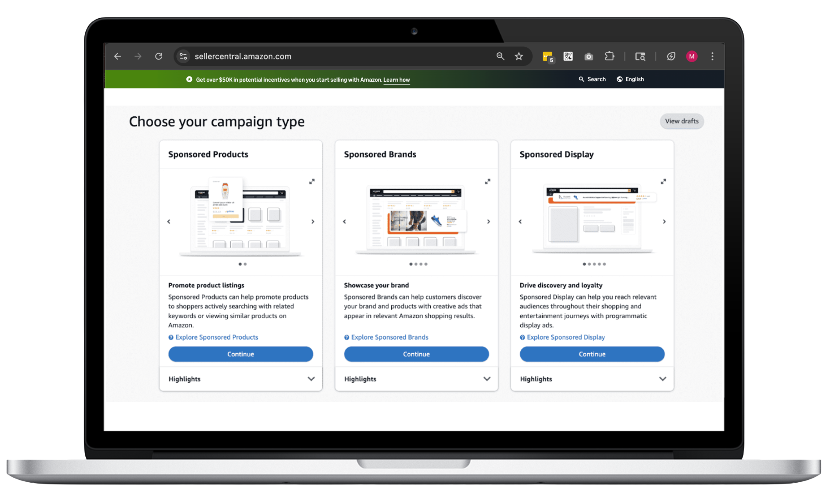Open the English language selector
The image size is (828, 504).
(630, 79)
